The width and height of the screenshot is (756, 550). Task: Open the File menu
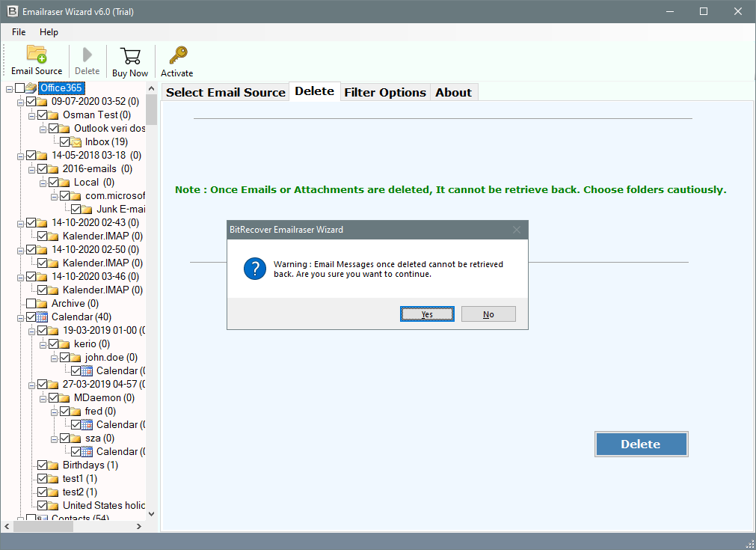[x=19, y=32]
